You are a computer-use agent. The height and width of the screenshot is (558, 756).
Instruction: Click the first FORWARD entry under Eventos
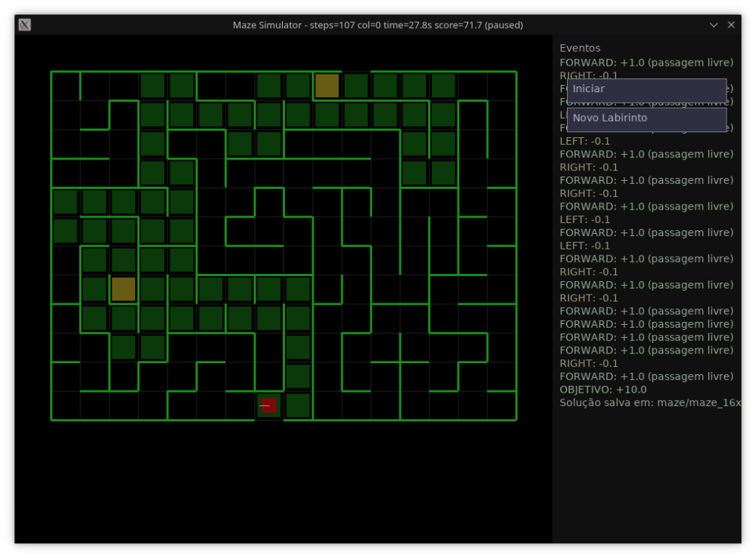pos(646,62)
